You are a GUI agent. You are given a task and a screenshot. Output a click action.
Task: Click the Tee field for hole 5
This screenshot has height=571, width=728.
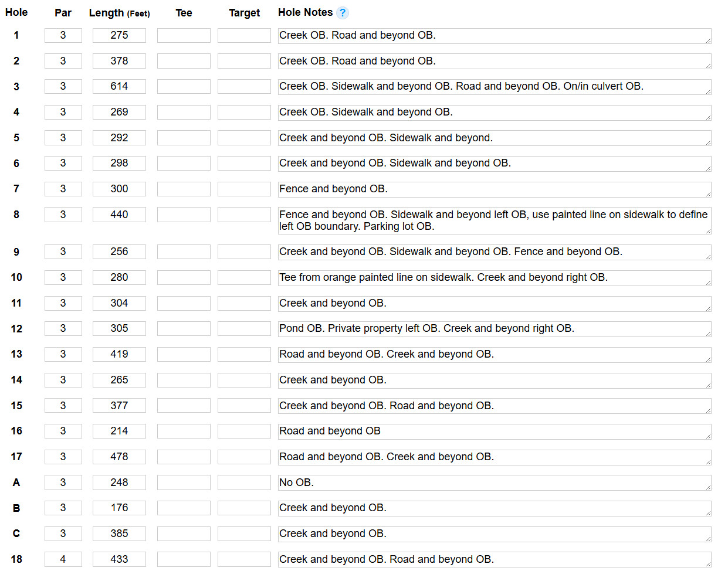184,138
